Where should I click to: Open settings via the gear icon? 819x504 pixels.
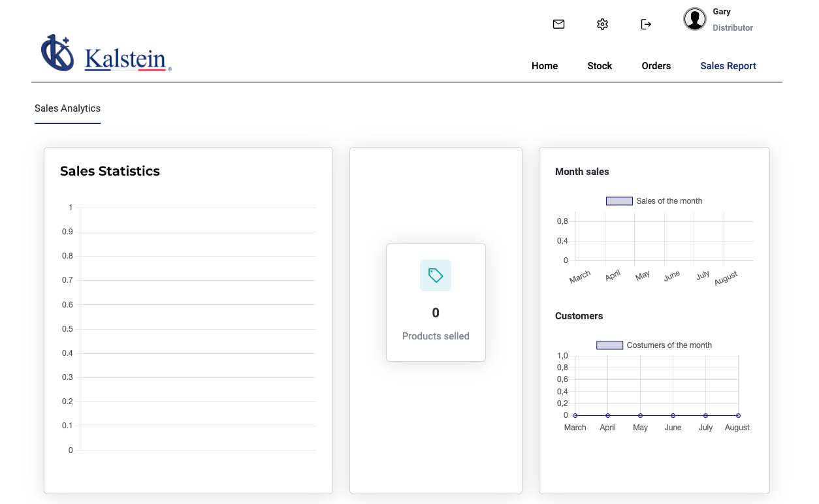[602, 24]
